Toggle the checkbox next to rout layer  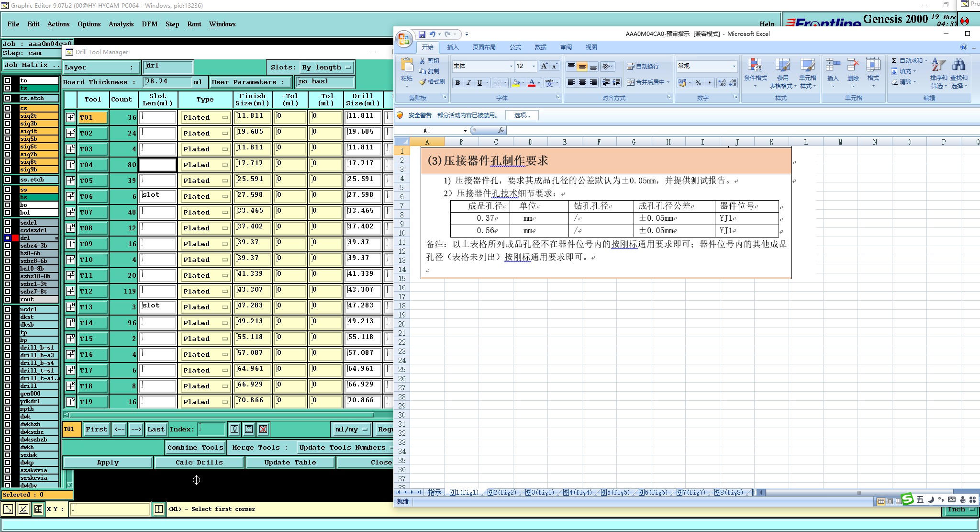click(8, 299)
